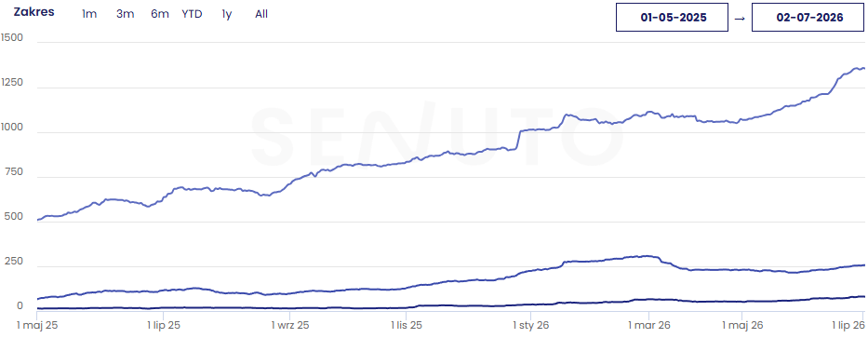This screenshot has width=868, height=338.
Task: Click the Zakres label
Action: tap(33, 12)
